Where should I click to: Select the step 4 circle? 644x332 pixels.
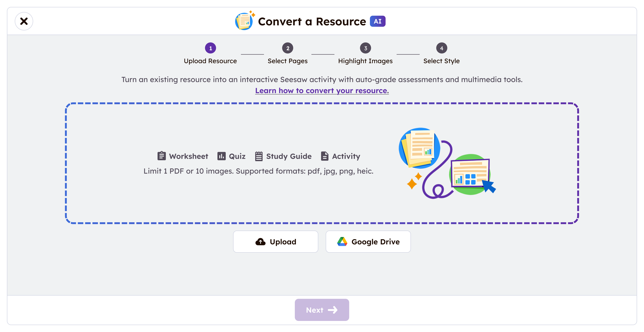441,48
